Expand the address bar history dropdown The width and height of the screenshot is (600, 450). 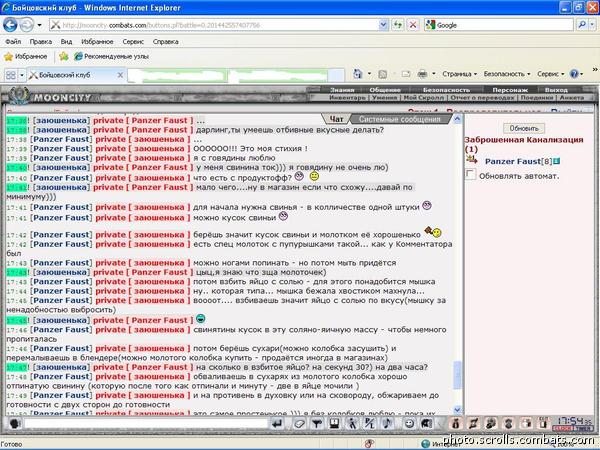pos(383,25)
